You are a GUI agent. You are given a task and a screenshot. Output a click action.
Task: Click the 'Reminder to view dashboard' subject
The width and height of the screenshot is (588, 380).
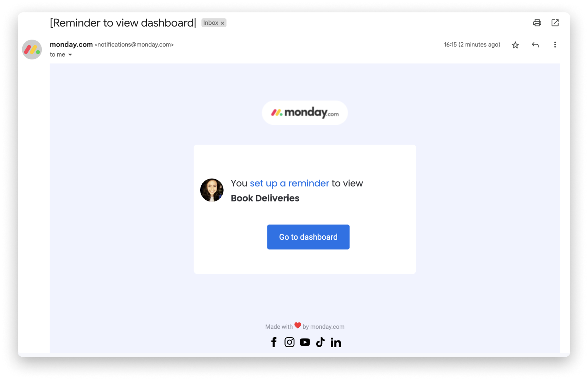tap(123, 23)
